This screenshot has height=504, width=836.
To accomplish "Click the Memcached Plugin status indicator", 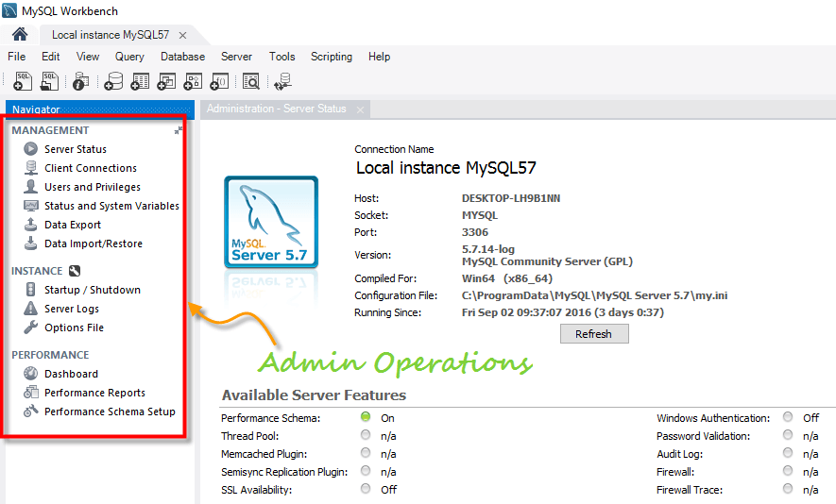I will coord(366,453).
